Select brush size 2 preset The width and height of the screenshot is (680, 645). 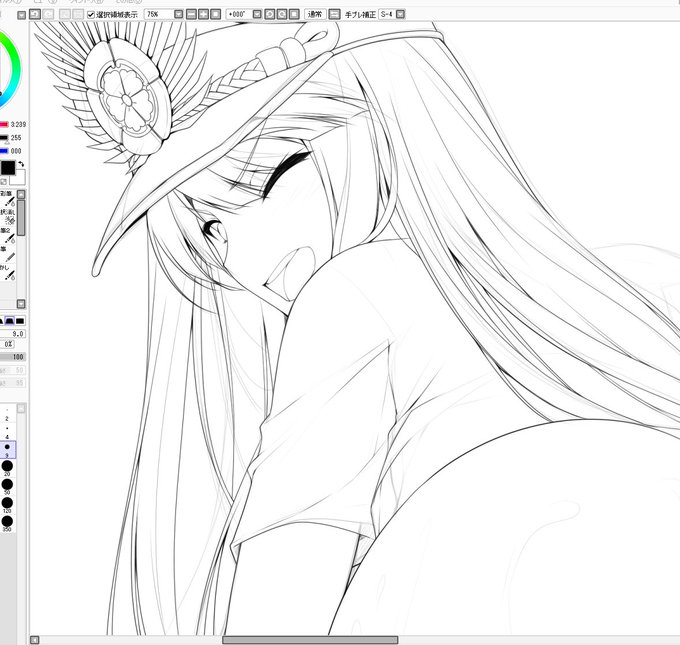pyautogui.click(x=7, y=414)
